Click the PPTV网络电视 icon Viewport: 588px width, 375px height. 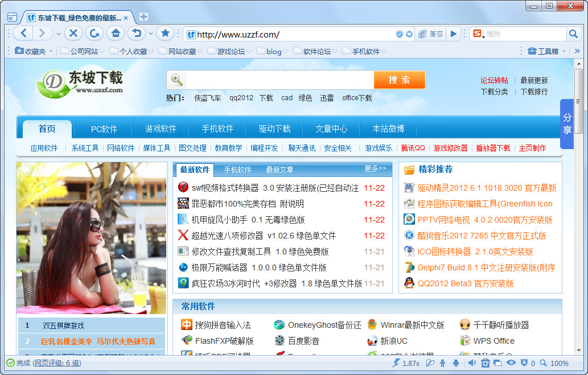tap(409, 220)
